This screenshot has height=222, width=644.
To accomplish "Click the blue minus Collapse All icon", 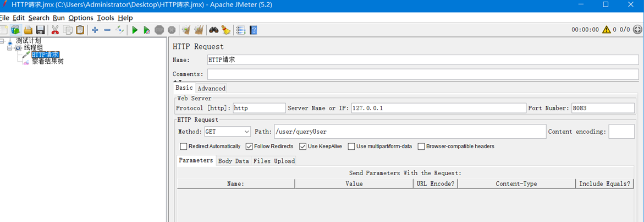I will 107,30.
